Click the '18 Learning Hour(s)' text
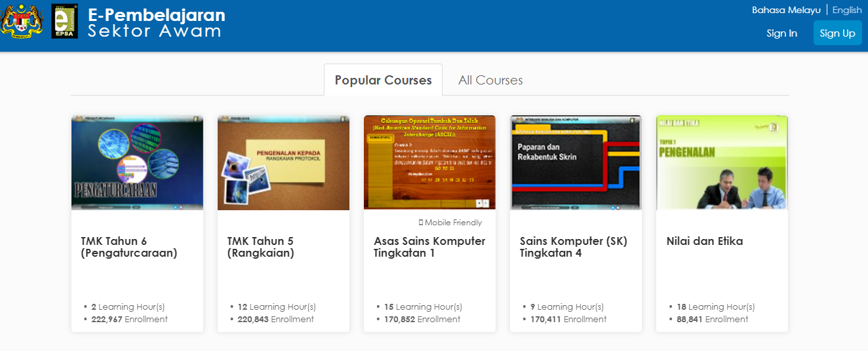Screen dimensions: 868x351 click(715, 306)
